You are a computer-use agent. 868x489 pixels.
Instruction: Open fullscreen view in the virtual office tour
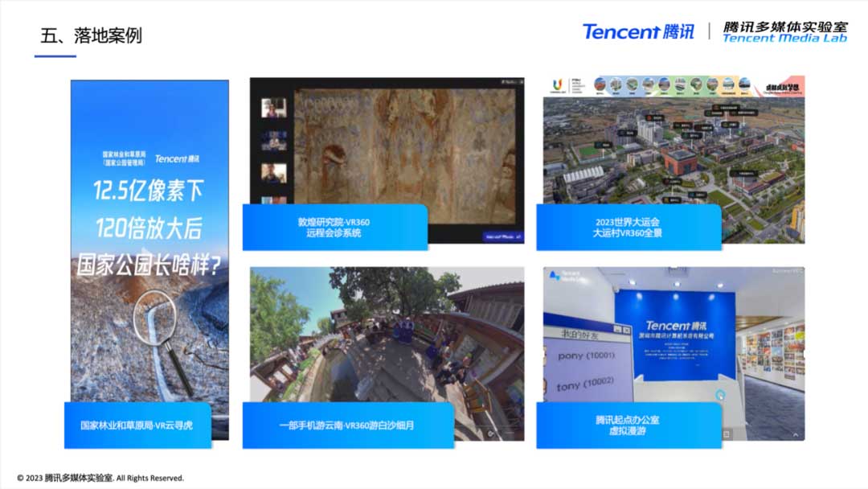point(727,433)
